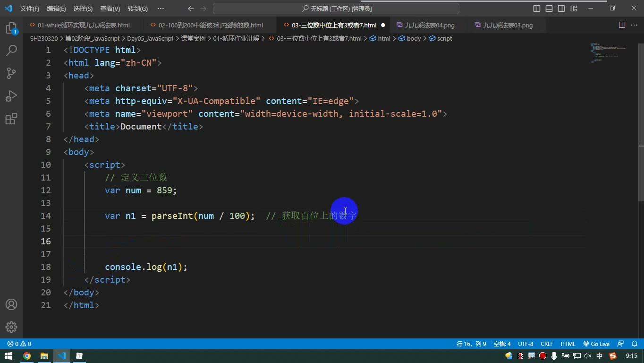The image size is (644, 363).
Task: Open the HTML language mode selector
Action: [568, 344]
